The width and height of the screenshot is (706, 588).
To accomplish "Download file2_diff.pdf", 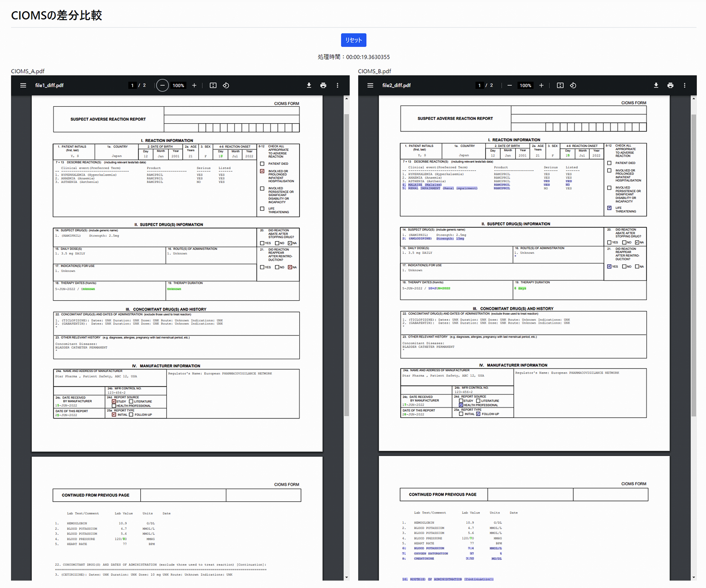I will 656,85.
